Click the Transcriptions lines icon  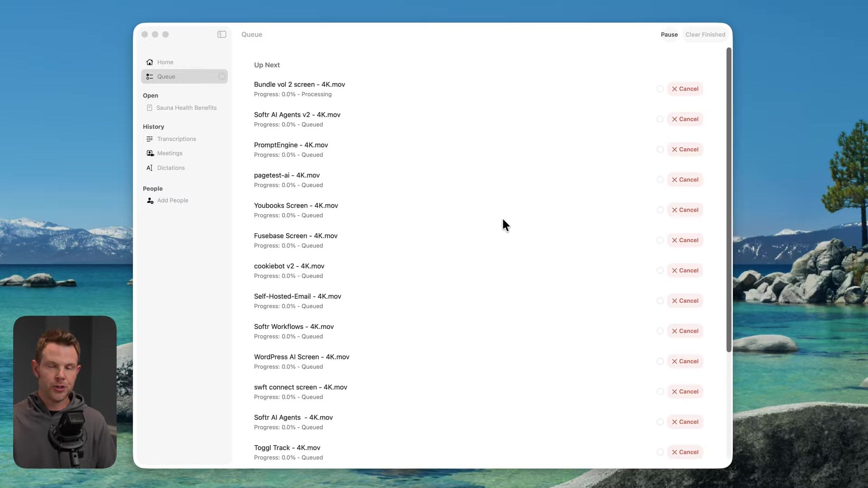coord(150,139)
